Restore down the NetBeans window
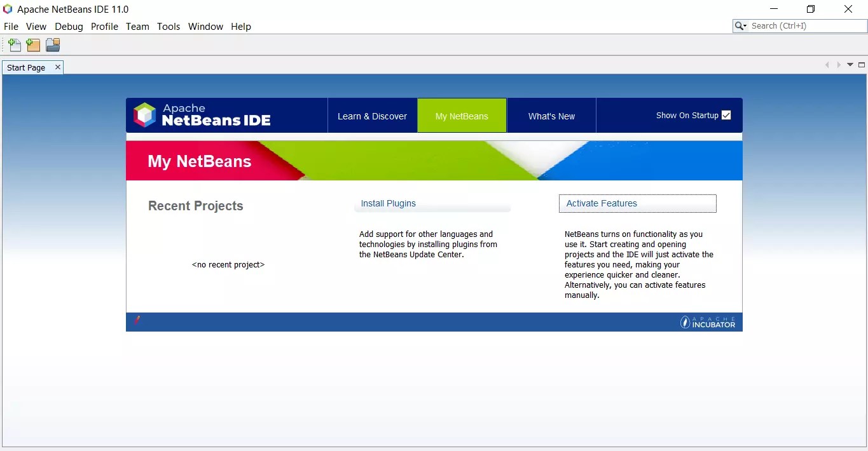Viewport: 868px width, 451px height. pos(811,9)
